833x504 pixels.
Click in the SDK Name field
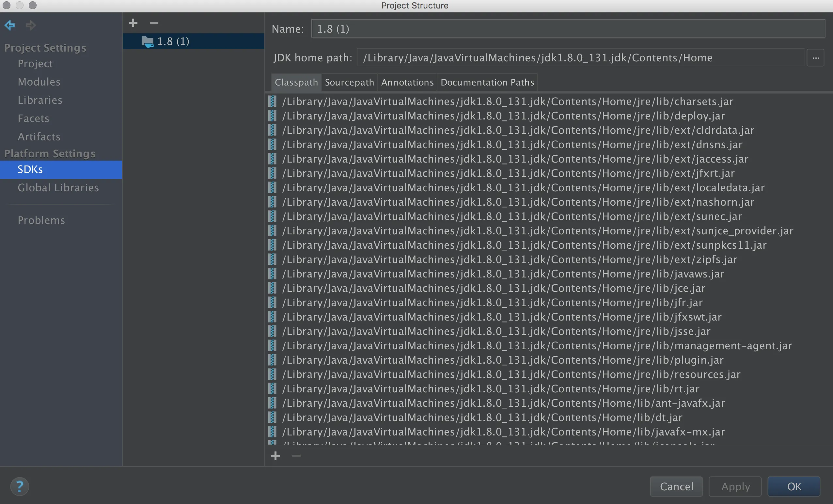[568, 29]
